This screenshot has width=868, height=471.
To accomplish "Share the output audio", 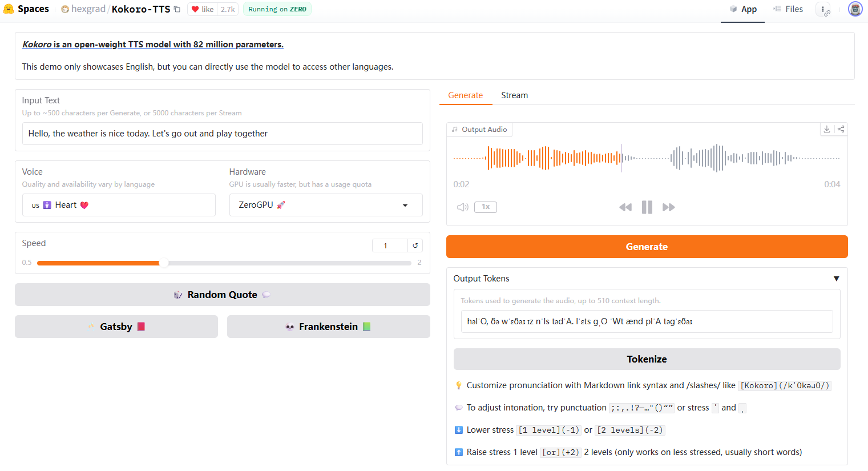I will 841,129.
